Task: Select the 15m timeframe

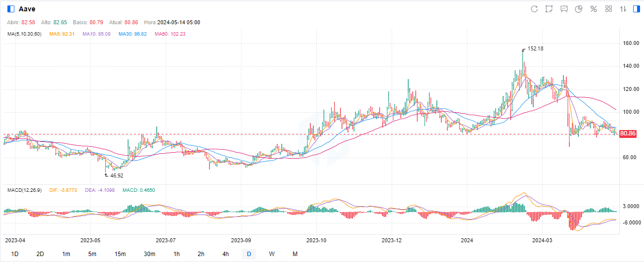Action: pos(120,254)
